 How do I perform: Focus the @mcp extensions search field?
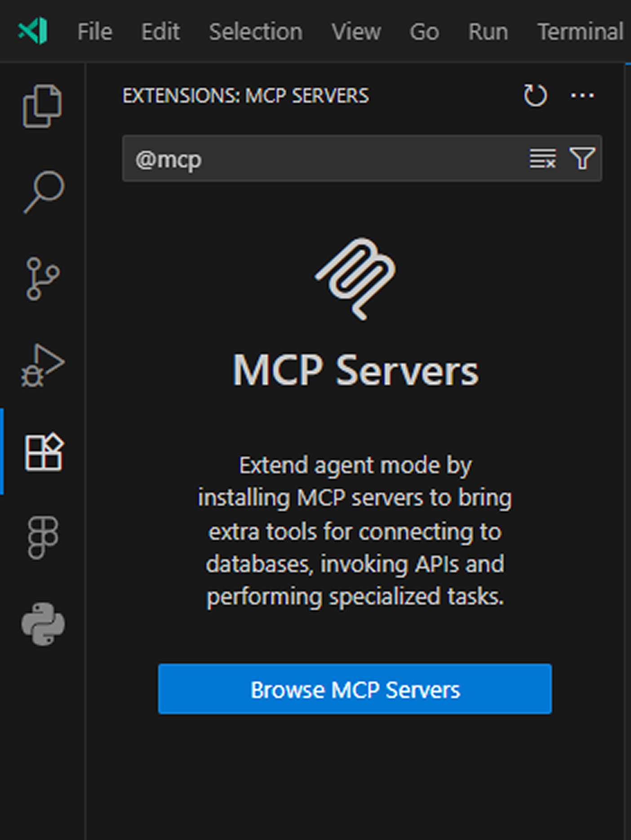(324, 159)
